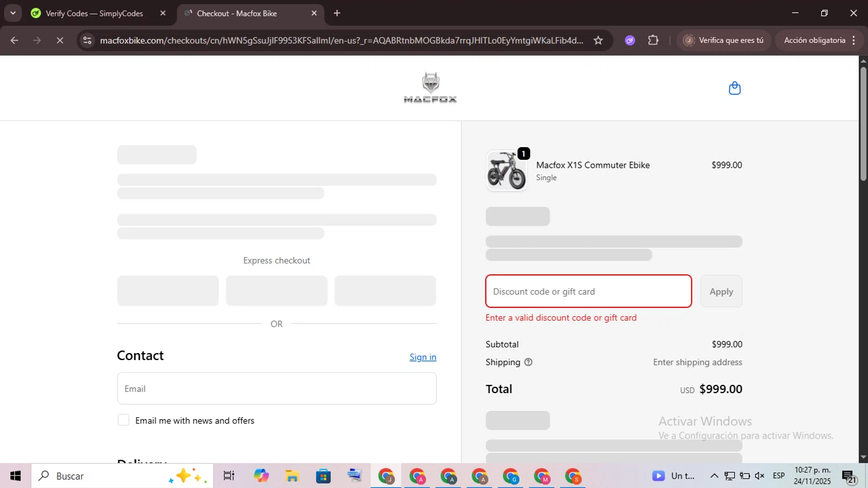Click the taskbar Buscar search box

(x=122, y=476)
